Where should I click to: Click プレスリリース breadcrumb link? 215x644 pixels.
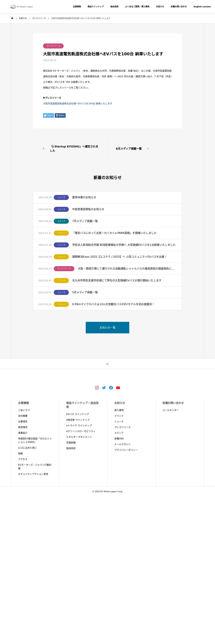pyautogui.click(x=39, y=18)
